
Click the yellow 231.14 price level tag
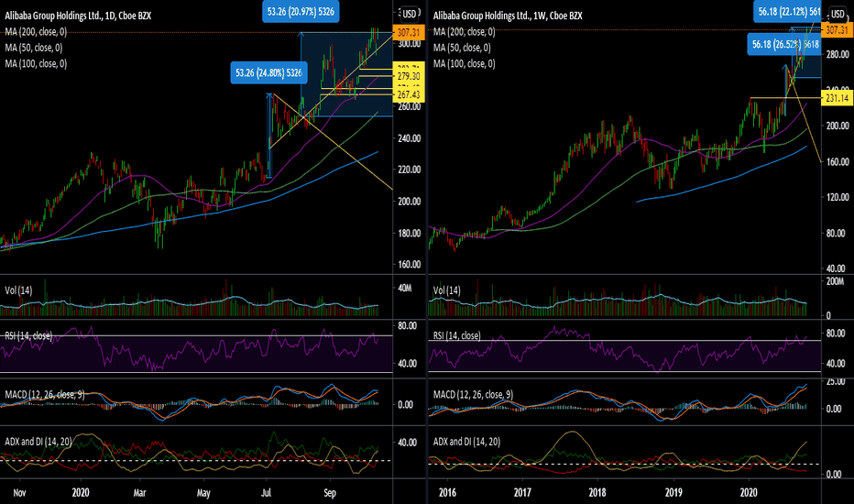pos(837,99)
